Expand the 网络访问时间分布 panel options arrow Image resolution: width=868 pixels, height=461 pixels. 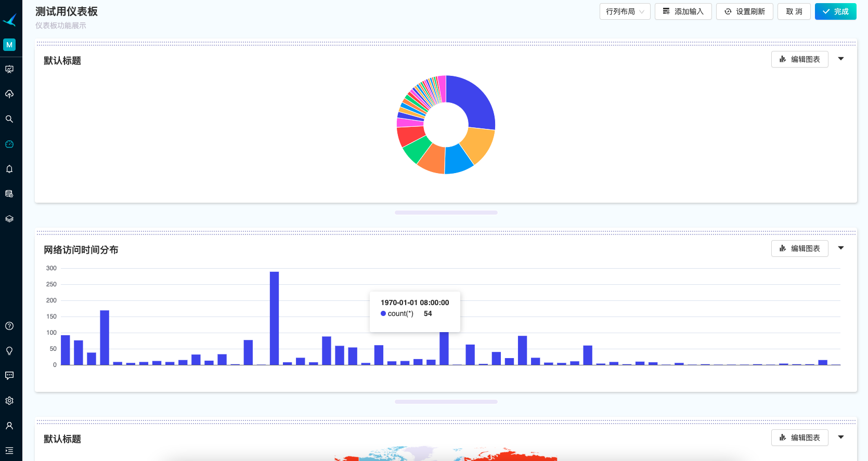841,248
